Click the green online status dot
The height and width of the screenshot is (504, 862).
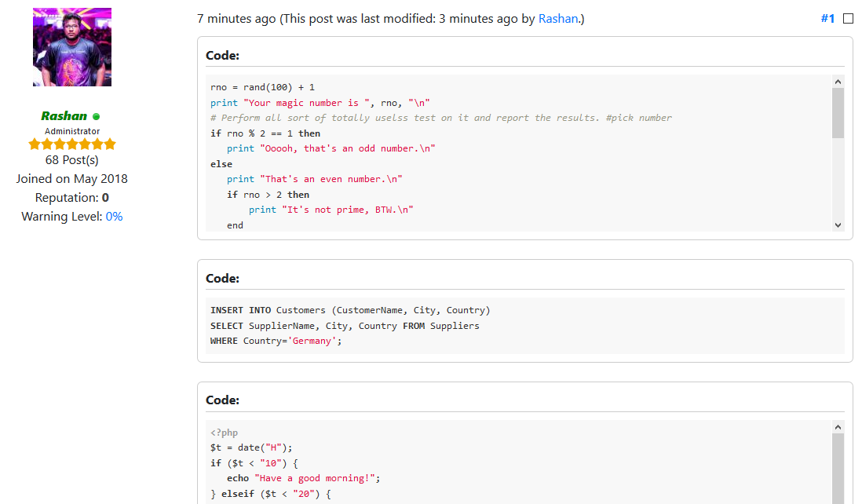click(x=97, y=117)
